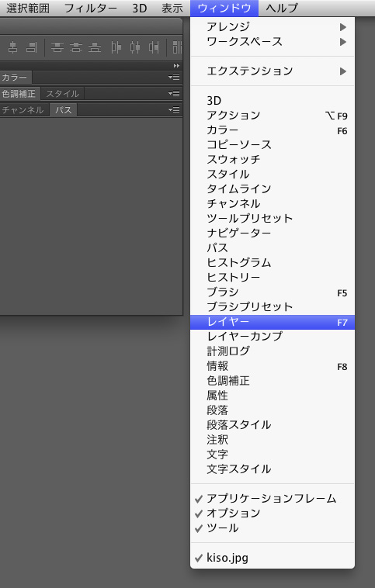
Task: Click the distribute left edges icon
Action: tap(116, 47)
